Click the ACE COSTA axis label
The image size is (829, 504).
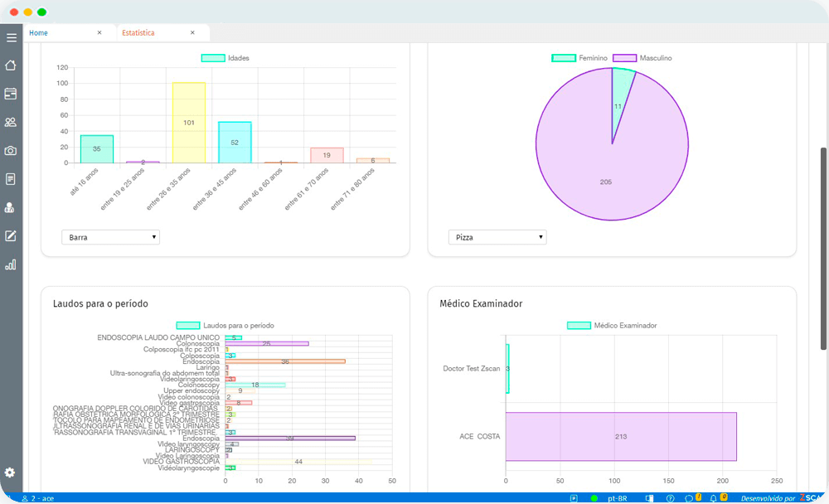click(479, 436)
